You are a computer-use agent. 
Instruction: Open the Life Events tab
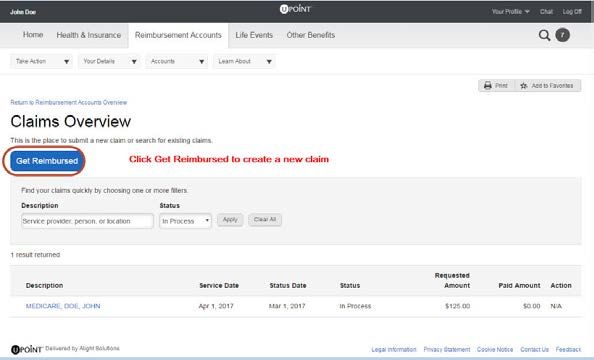[x=254, y=35]
